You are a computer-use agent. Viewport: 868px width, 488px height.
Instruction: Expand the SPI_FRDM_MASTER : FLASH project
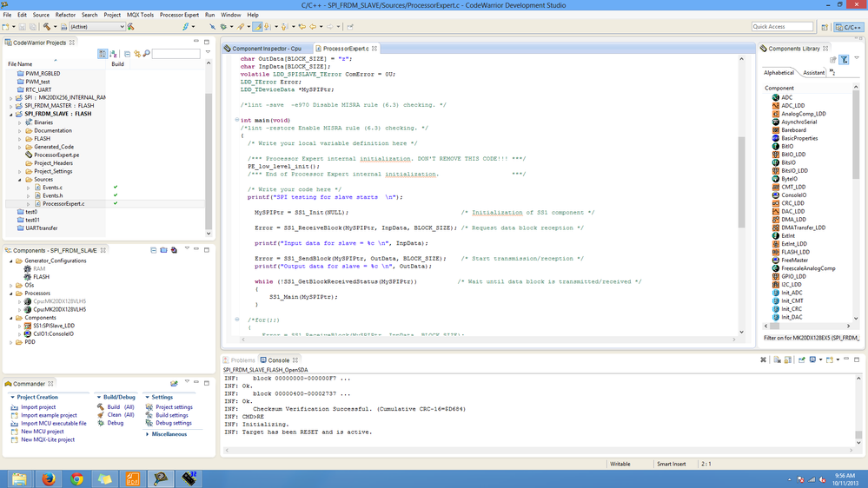coord(11,106)
